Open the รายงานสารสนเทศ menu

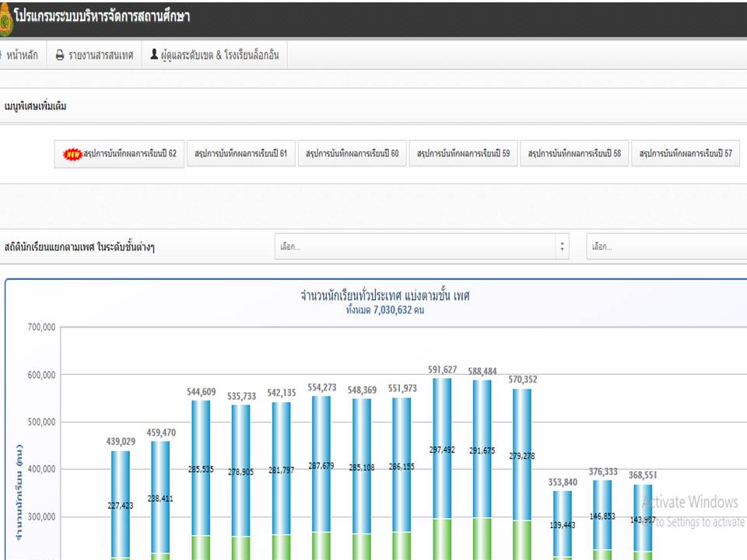[x=94, y=55]
